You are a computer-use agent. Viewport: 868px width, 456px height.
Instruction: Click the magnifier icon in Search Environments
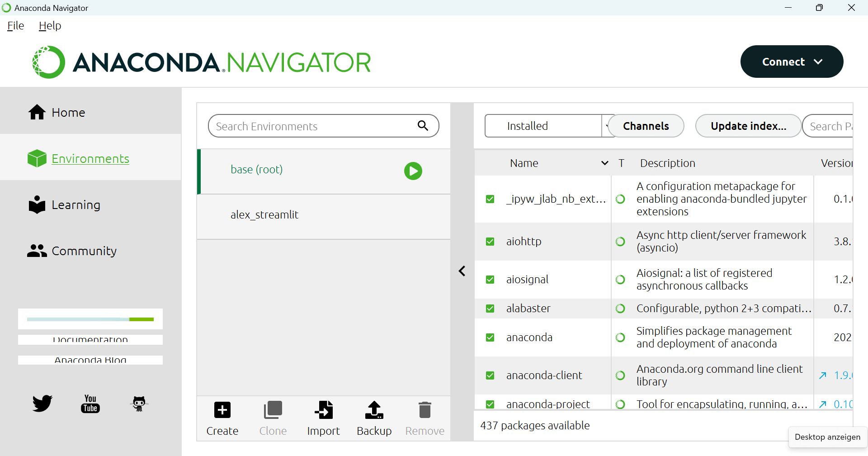coord(423,126)
